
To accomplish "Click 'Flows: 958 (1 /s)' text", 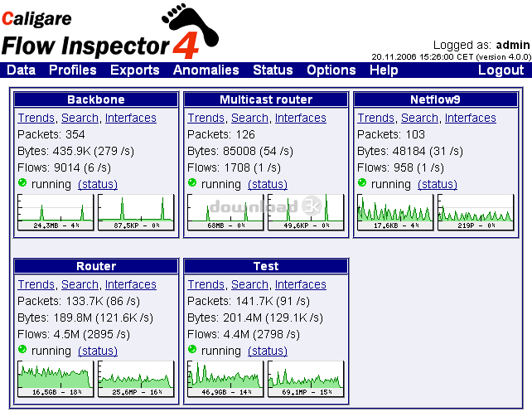I will tap(401, 167).
